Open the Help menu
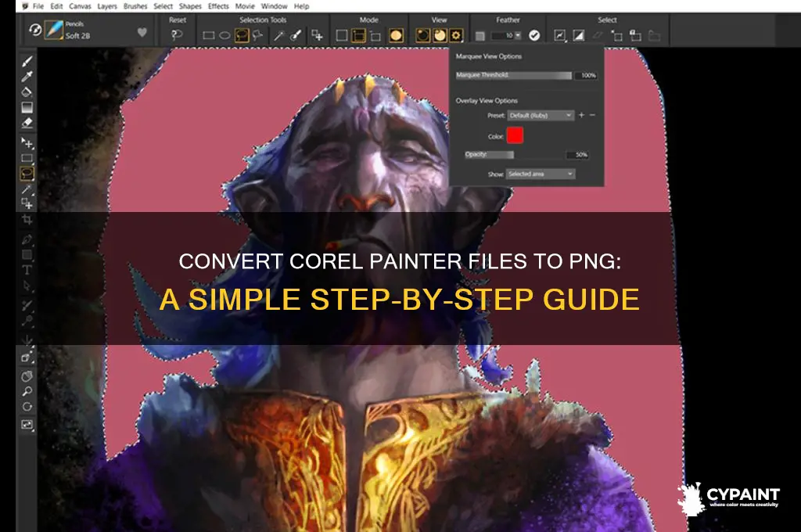The height and width of the screenshot is (532, 801). [x=301, y=6]
